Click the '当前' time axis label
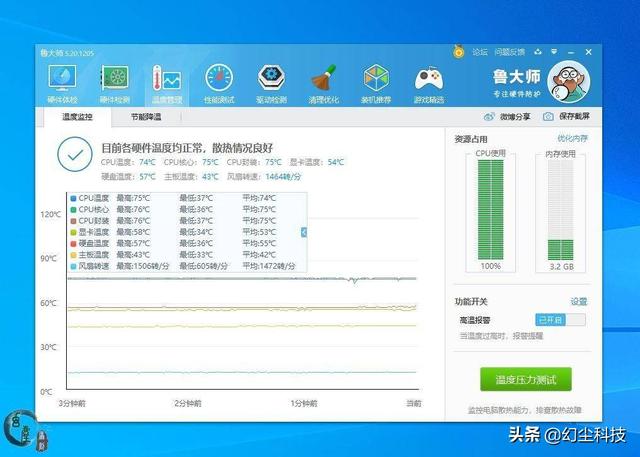 pyautogui.click(x=413, y=404)
